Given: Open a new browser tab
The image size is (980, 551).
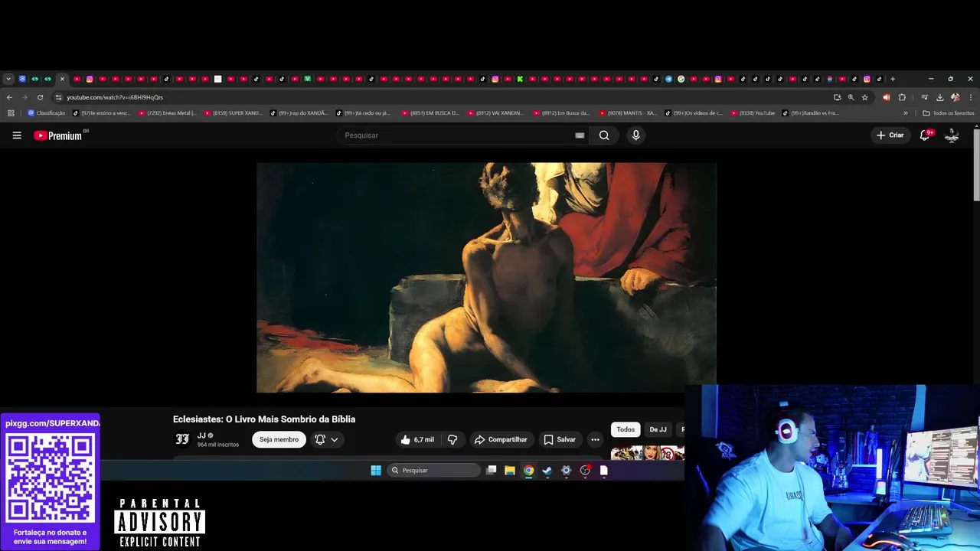Looking at the screenshot, I should tap(892, 79).
